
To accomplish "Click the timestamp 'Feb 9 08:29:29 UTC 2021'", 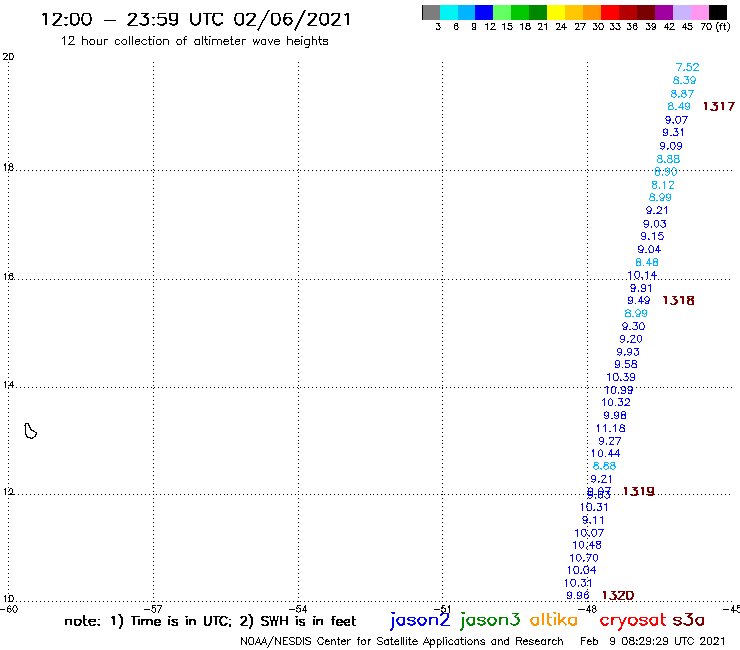I will pos(653,641).
